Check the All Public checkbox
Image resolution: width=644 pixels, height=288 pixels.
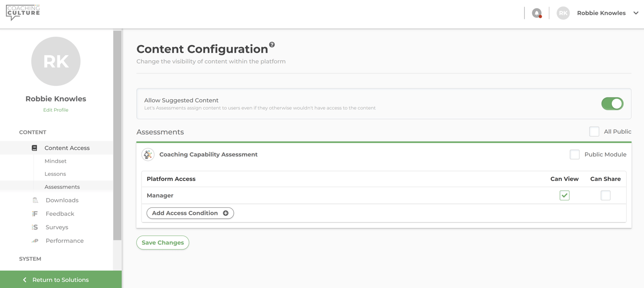click(594, 132)
